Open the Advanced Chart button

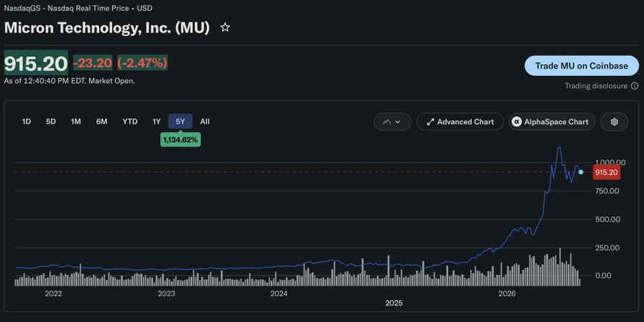click(x=460, y=122)
